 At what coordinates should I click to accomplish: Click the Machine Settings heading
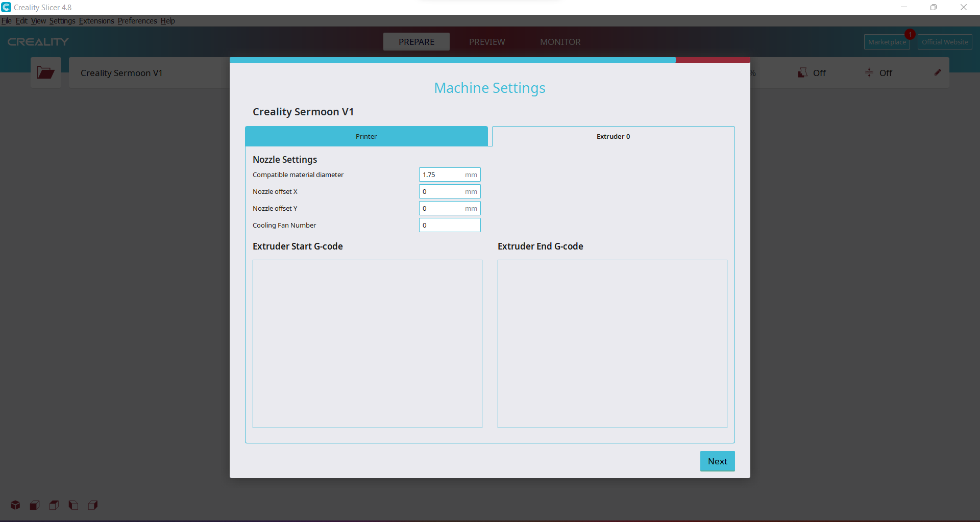pyautogui.click(x=490, y=88)
